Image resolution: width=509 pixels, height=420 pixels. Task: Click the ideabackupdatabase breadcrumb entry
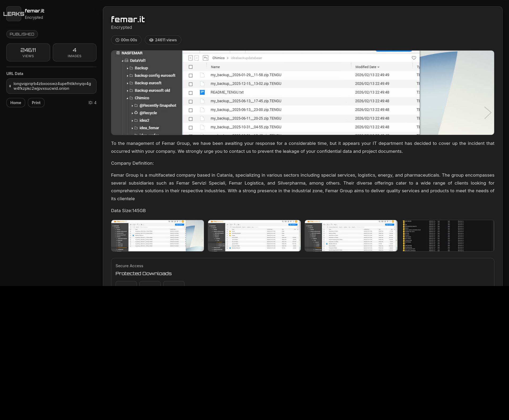pyautogui.click(x=246, y=58)
